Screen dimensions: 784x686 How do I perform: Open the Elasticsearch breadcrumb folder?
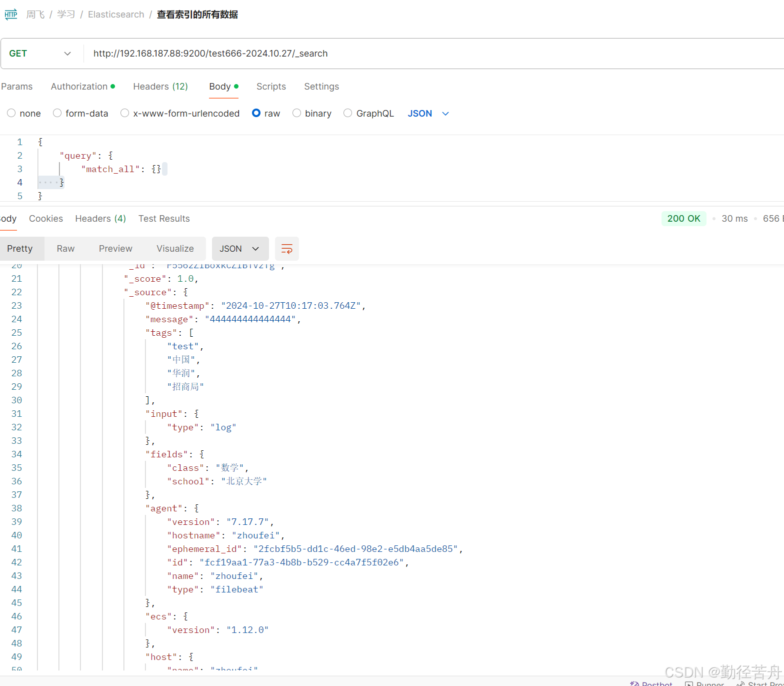(x=116, y=15)
